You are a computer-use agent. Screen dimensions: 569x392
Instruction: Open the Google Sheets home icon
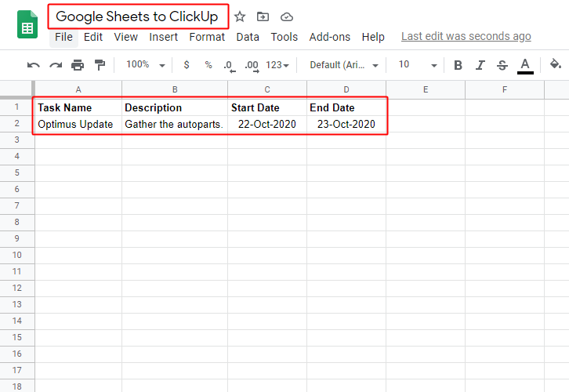pyautogui.click(x=27, y=24)
